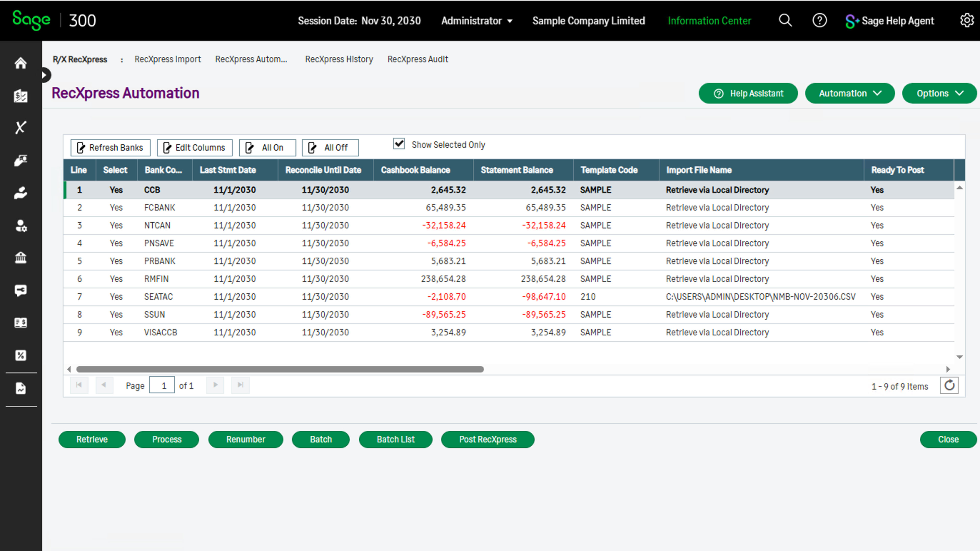Sort by the Statement Balance column header
Viewport: 980px width, 551px height.
(x=523, y=170)
